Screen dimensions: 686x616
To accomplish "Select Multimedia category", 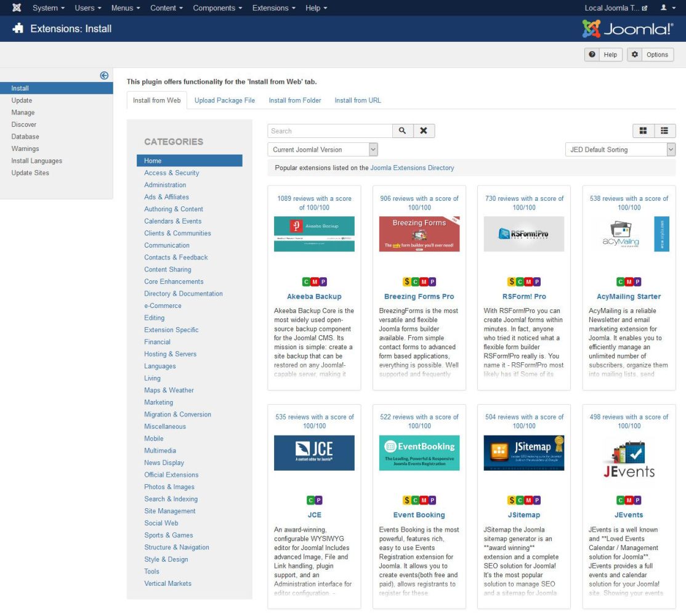I will tap(160, 451).
